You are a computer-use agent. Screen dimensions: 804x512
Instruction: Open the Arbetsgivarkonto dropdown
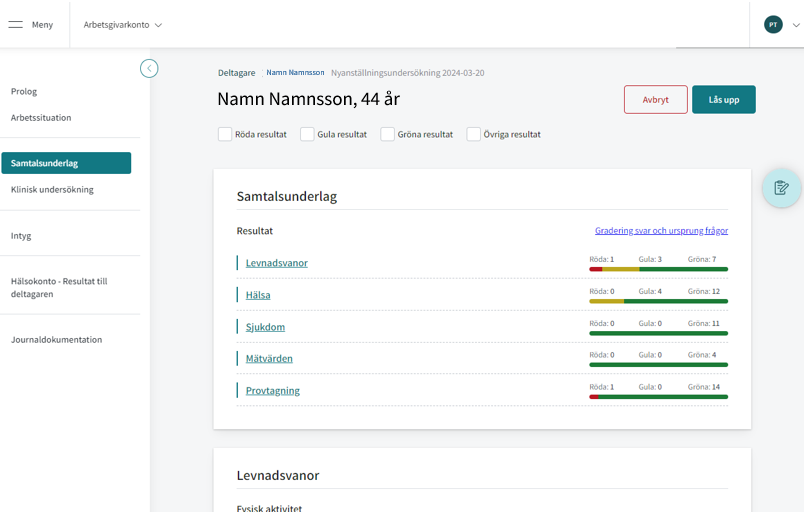123,25
